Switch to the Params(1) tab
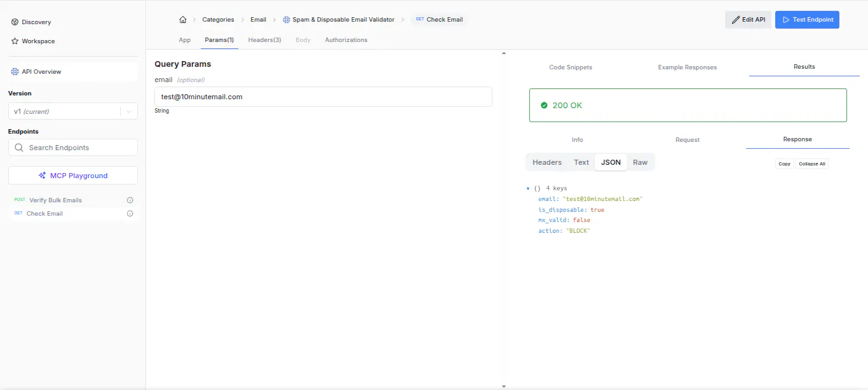868x390 pixels. pyautogui.click(x=219, y=40)
